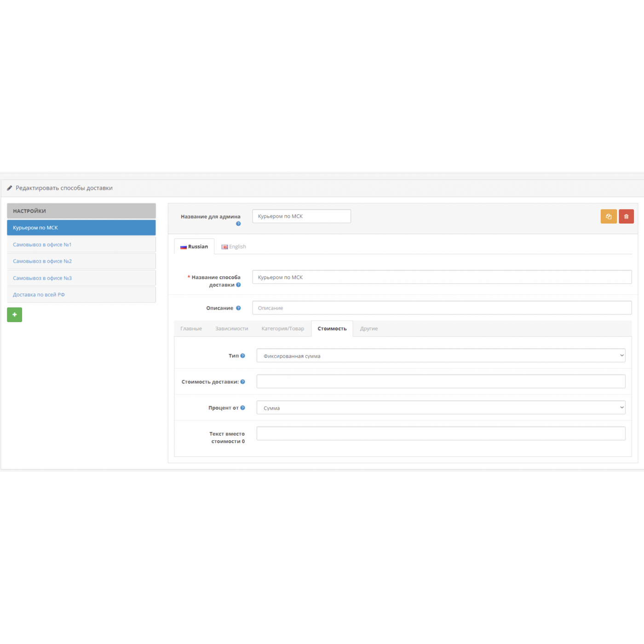Image resolution: width=644 pixels, height=644 pixels.
Task: Click help icon next to Процент от
Action: pyautogui.click(x=242, y=408)
